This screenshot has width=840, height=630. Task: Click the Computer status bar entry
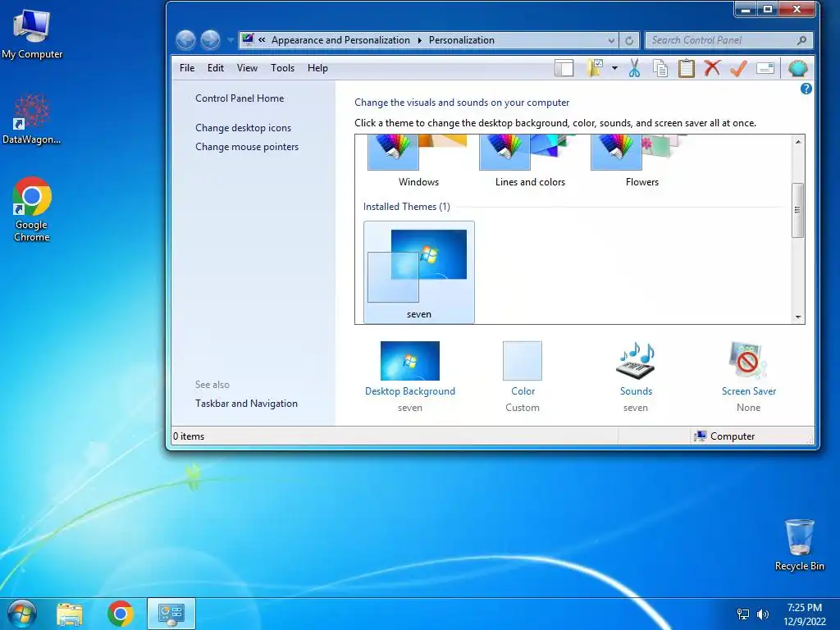pyautogui.click(x=725, y=436)
